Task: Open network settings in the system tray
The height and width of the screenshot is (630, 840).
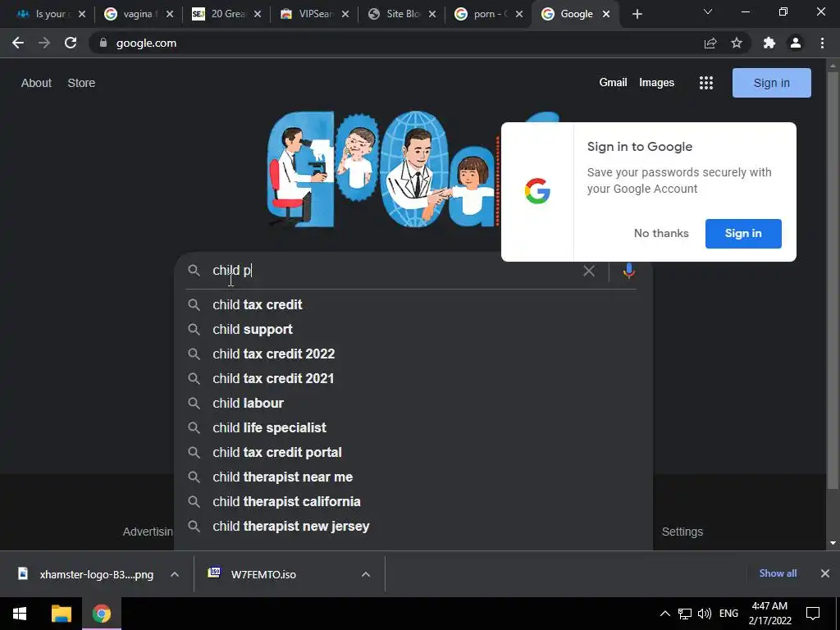Action: [685, 614]
